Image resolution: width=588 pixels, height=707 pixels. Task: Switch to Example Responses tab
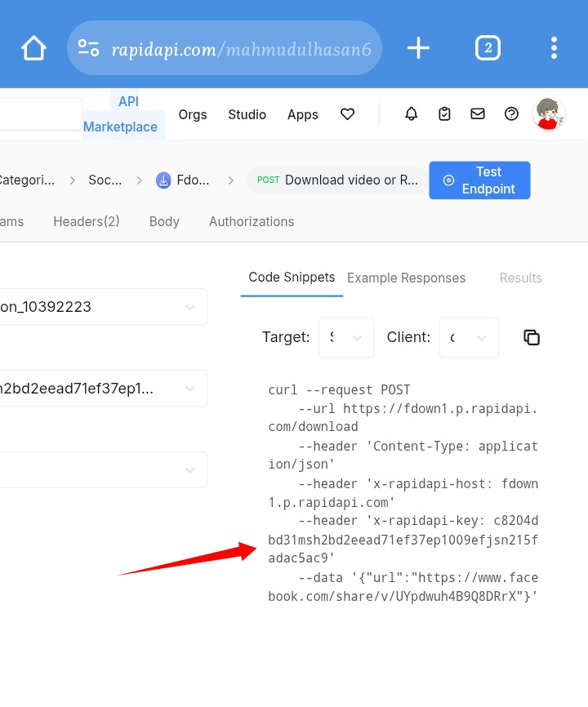(406, 278)
